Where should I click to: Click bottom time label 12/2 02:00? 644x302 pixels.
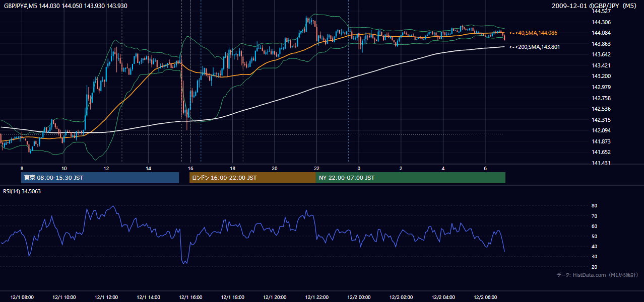(x=401, y=297)
